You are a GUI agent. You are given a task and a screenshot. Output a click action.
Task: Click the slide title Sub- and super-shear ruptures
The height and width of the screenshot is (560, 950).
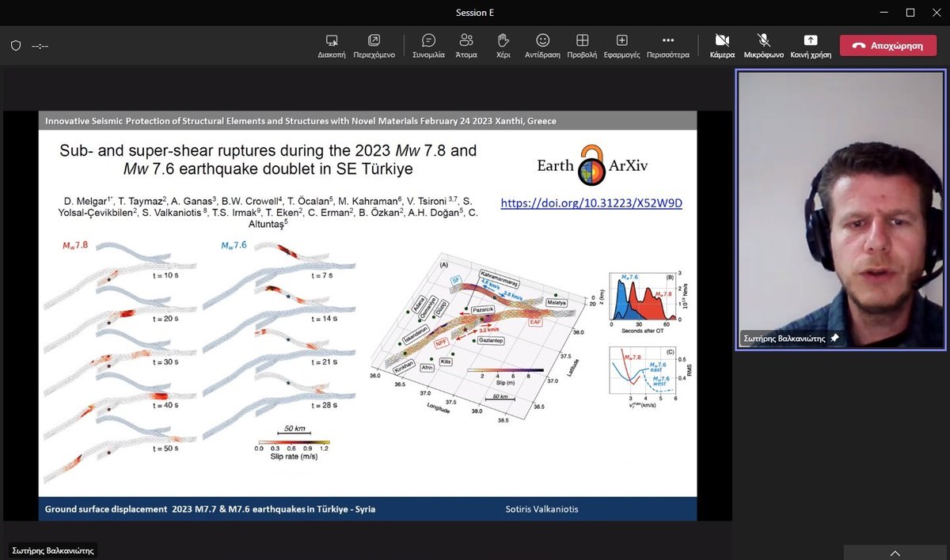pos(268,159)
